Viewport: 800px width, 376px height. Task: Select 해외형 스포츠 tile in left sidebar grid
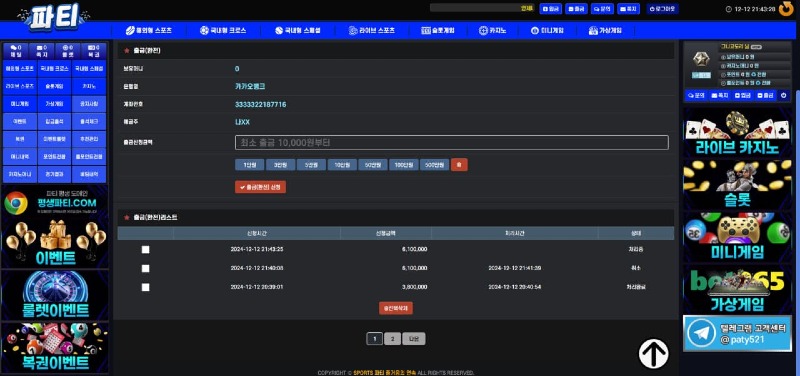[20, 68]
